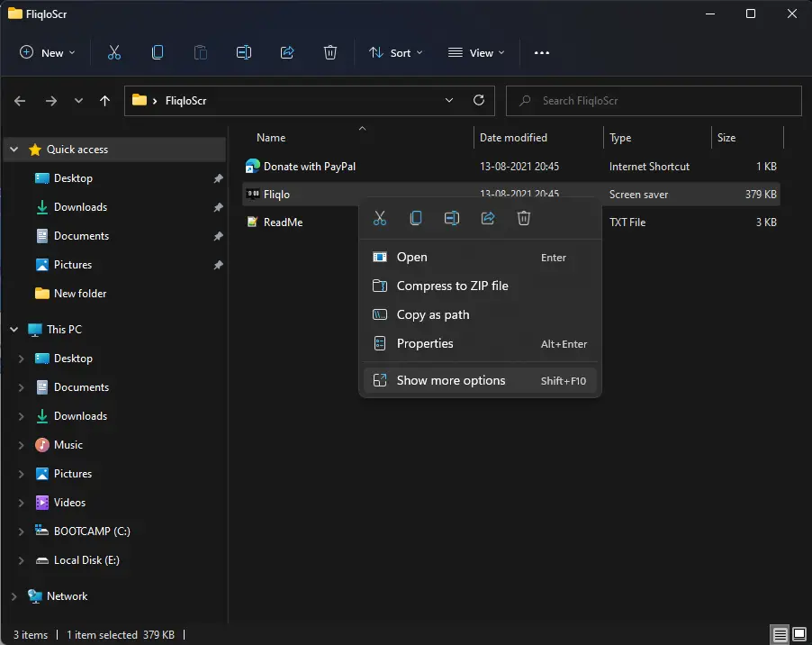Click the Copy icon in the top toolbar
812x645 pixels.
click(x=158, y=53)
